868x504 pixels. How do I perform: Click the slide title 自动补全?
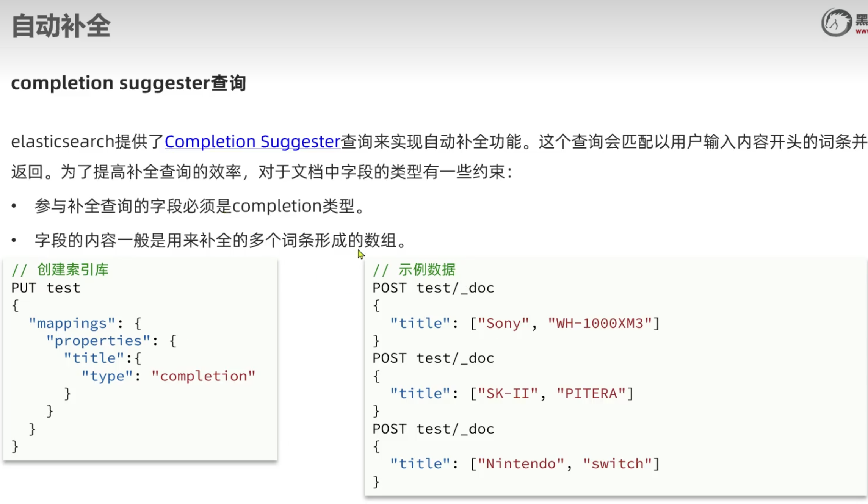[x=61, y=26]
